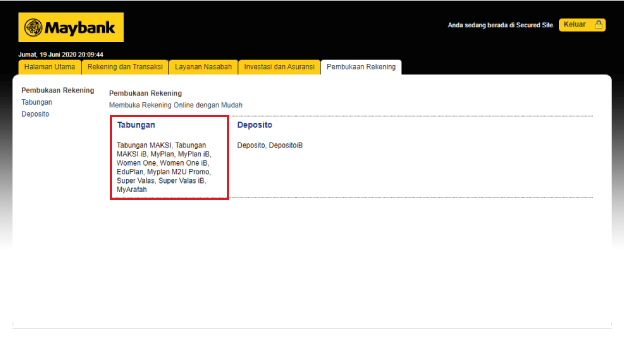
Task: Click the Tabungan MAKSI product list text
Action: (x=164, y=167)
